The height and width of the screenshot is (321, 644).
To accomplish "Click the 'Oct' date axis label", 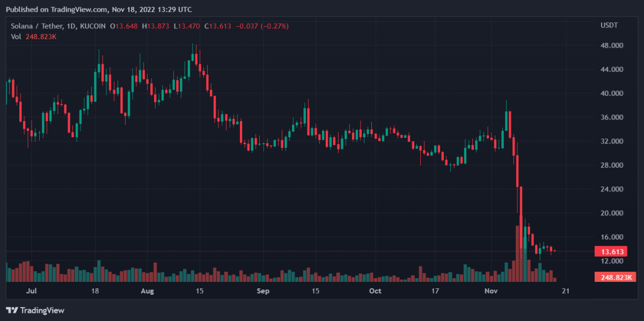I will coord(375,291).
